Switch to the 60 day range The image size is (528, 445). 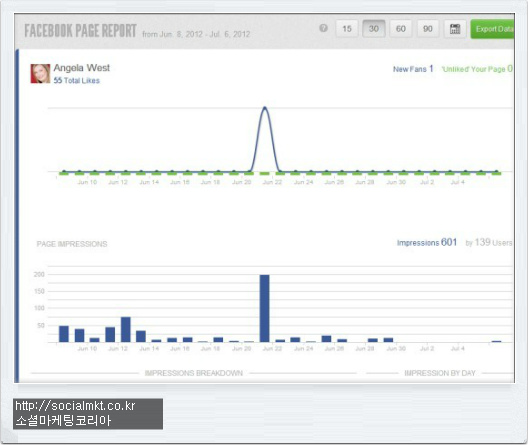click(x=401, y=29)
